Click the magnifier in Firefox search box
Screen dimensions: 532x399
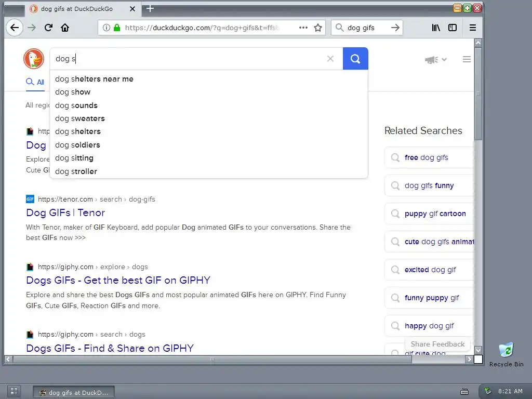click(x=339, y=28)
